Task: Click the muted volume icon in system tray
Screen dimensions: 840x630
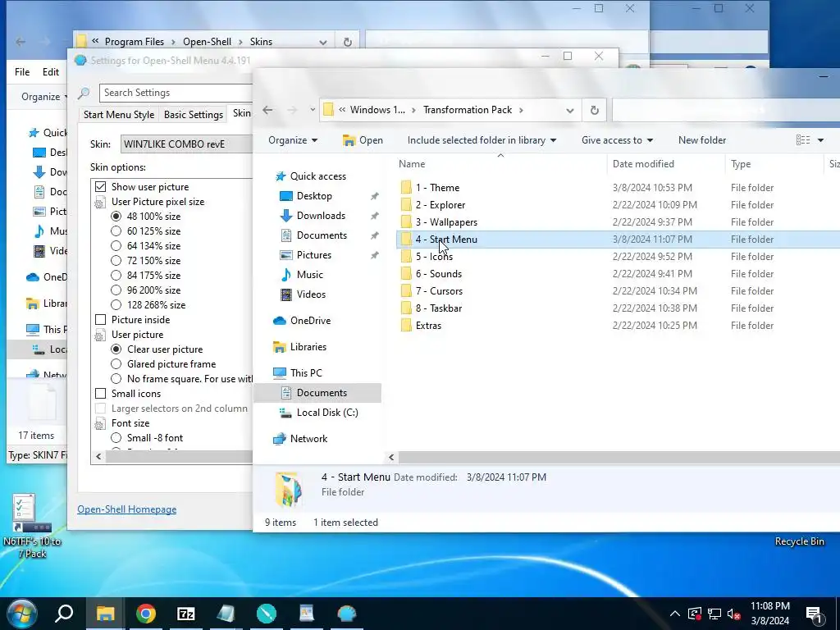Action: click(x=734, y=614)
